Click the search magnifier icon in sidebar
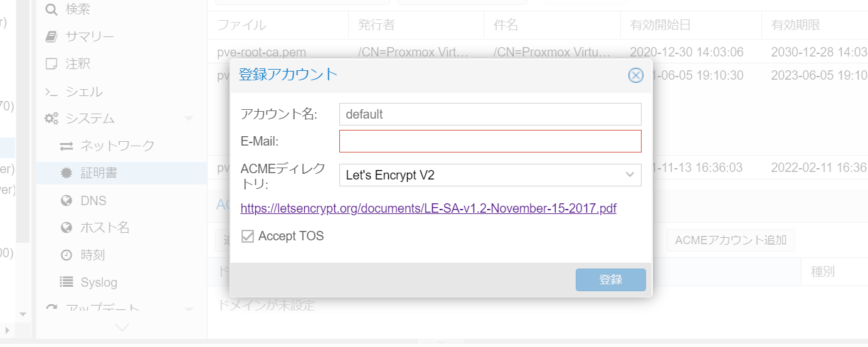 (51, 9)
